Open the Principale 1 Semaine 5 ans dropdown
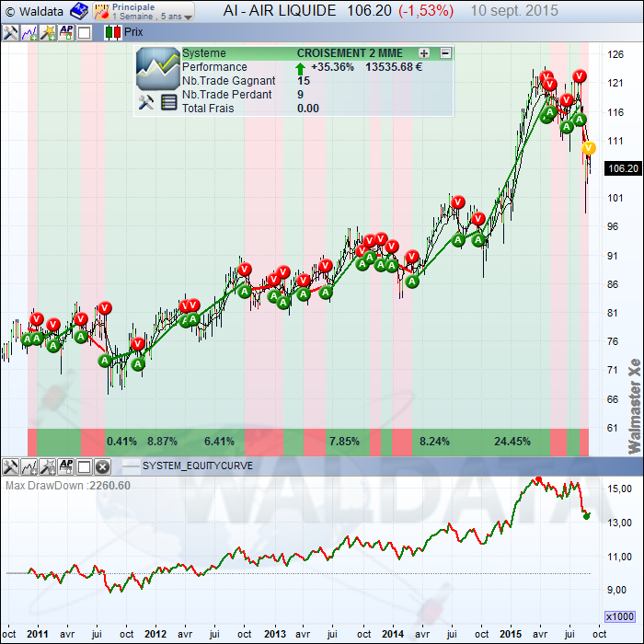This screenshot has width=644, height=644. [144, 11]
